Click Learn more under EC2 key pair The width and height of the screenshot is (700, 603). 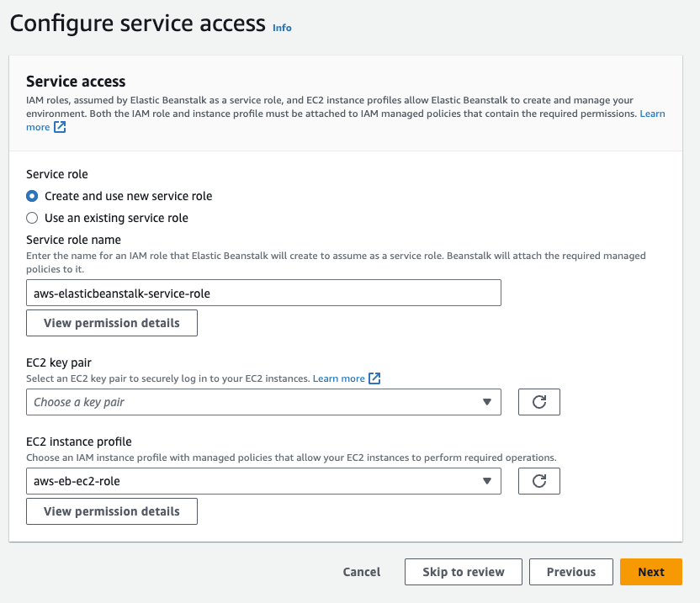coord(340,378)
